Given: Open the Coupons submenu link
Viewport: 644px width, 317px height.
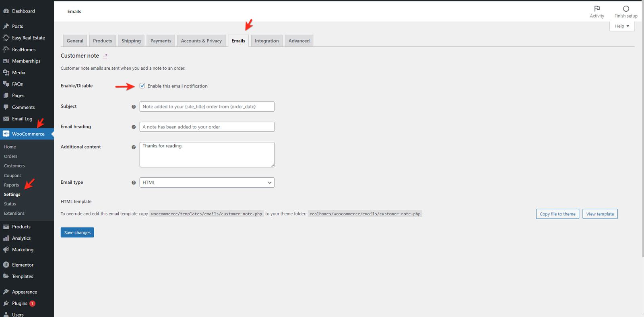Looking at the screenshot, I should click(13, 176).
